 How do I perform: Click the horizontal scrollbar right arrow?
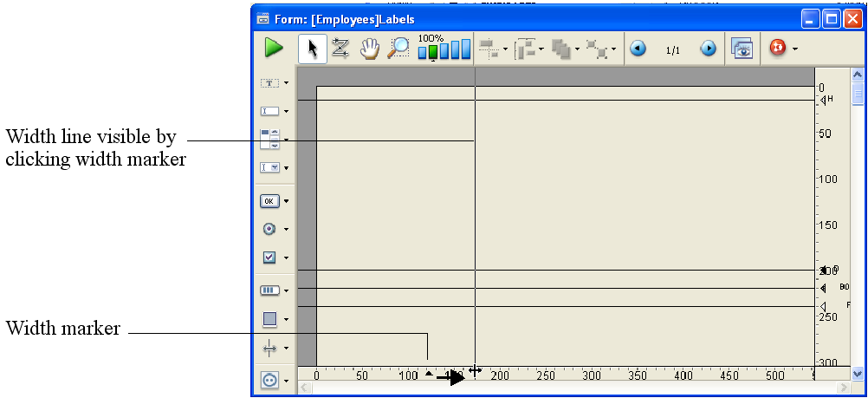coord(844,388)
